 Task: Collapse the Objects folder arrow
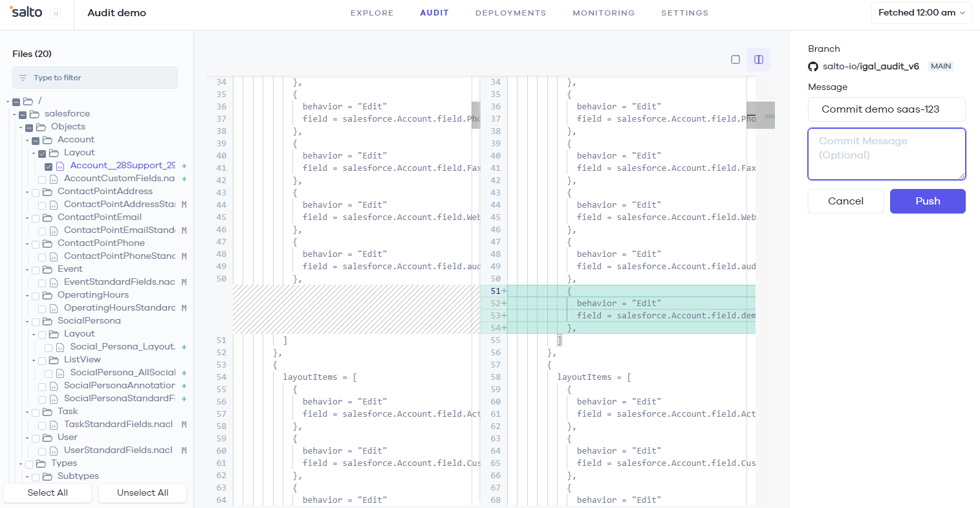[21, 127]
